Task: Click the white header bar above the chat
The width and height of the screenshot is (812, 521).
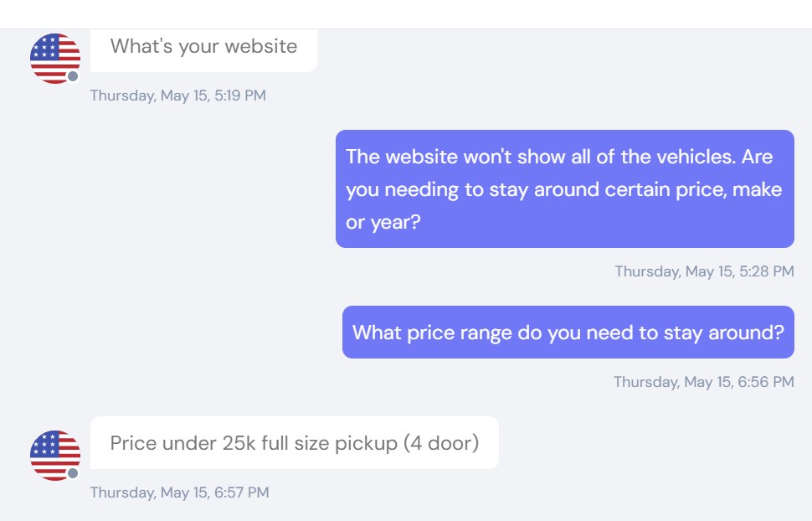Action: pos(406,14)
